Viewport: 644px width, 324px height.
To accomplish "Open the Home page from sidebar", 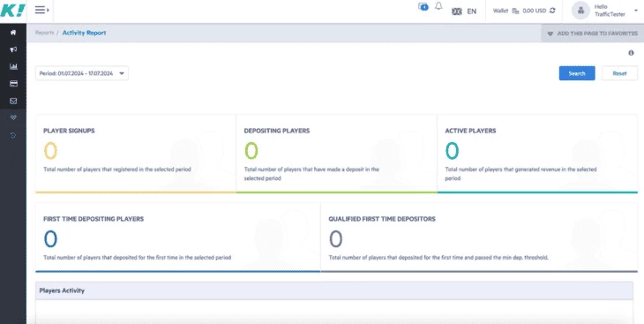I will pos(13,33).
